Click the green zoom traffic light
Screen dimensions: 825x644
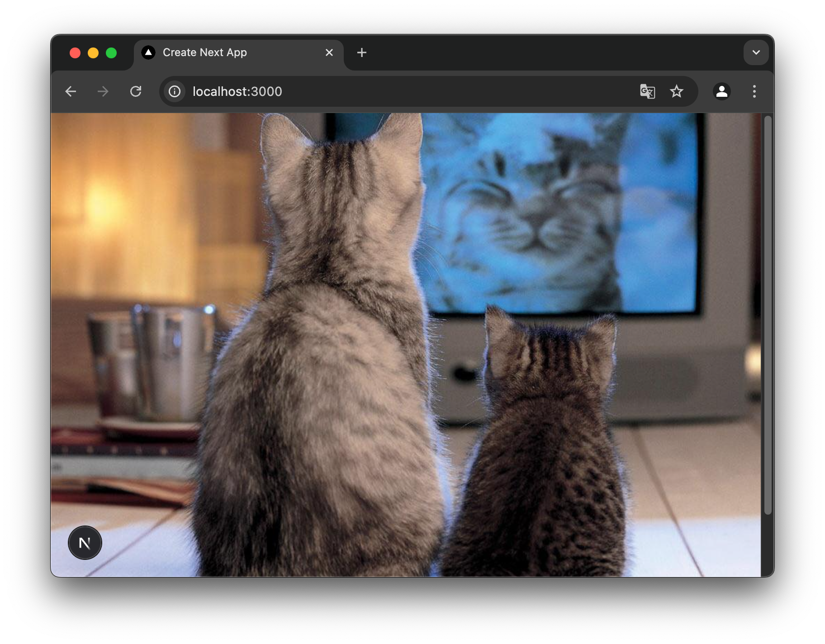click(x=111, y=52)
